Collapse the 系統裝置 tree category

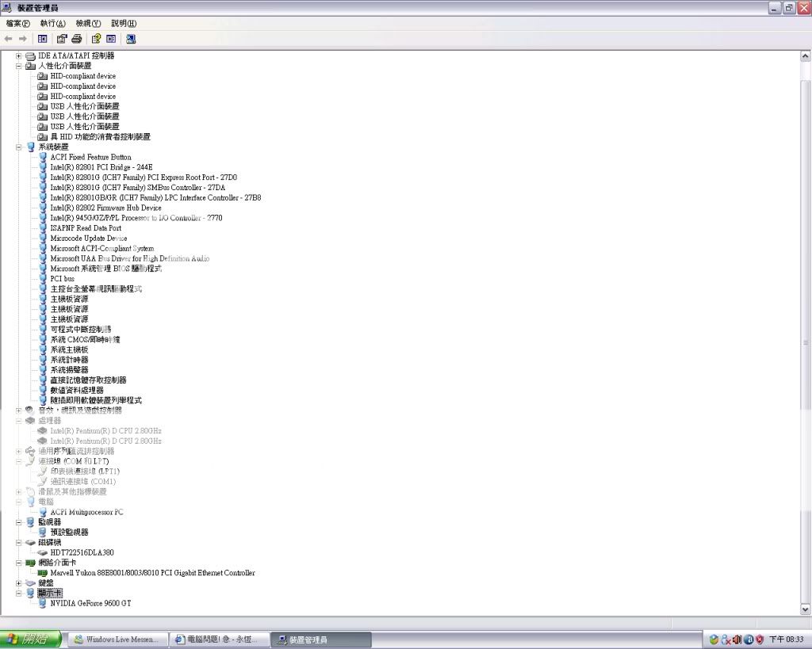pyautogui.click(x=19, y=147)
